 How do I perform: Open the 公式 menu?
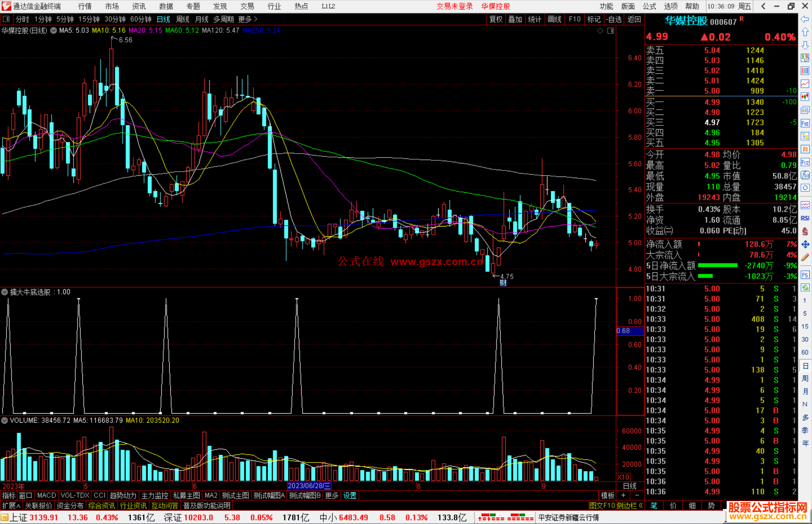[x=649, y=6]
